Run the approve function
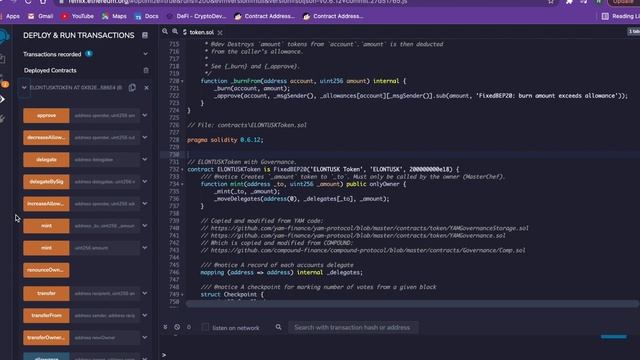Image resolution: width=640 pixels, height=360 pixels. [46, 116]
